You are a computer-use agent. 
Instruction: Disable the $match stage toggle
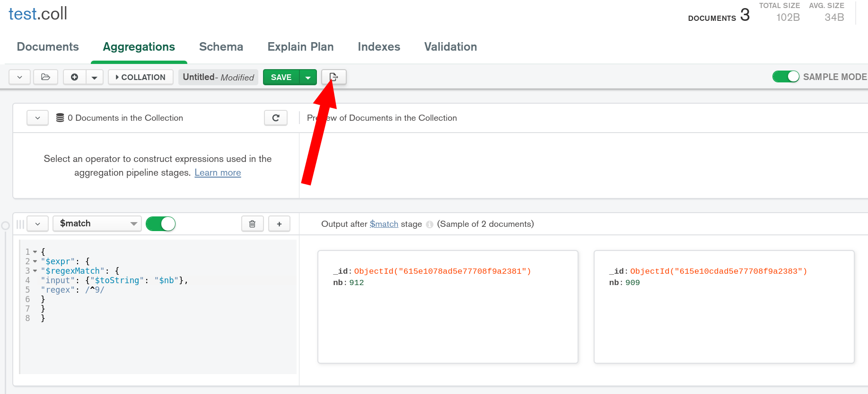[x=161, y=224]
